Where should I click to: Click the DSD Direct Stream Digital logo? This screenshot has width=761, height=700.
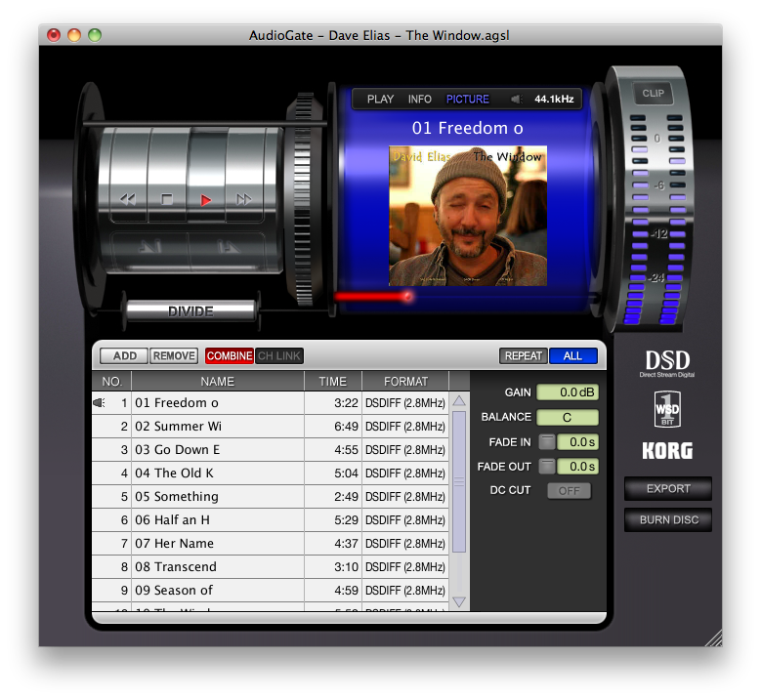pos(667,363)
